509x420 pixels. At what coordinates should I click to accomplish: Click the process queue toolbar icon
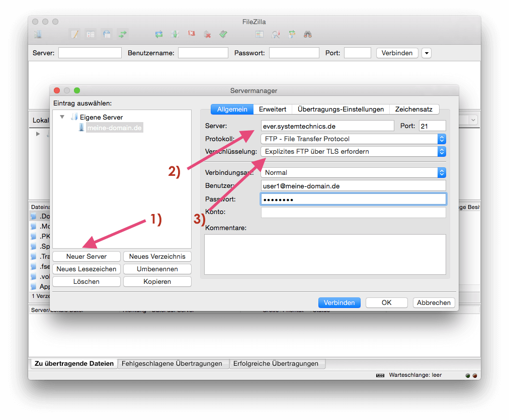pos(175,34)
